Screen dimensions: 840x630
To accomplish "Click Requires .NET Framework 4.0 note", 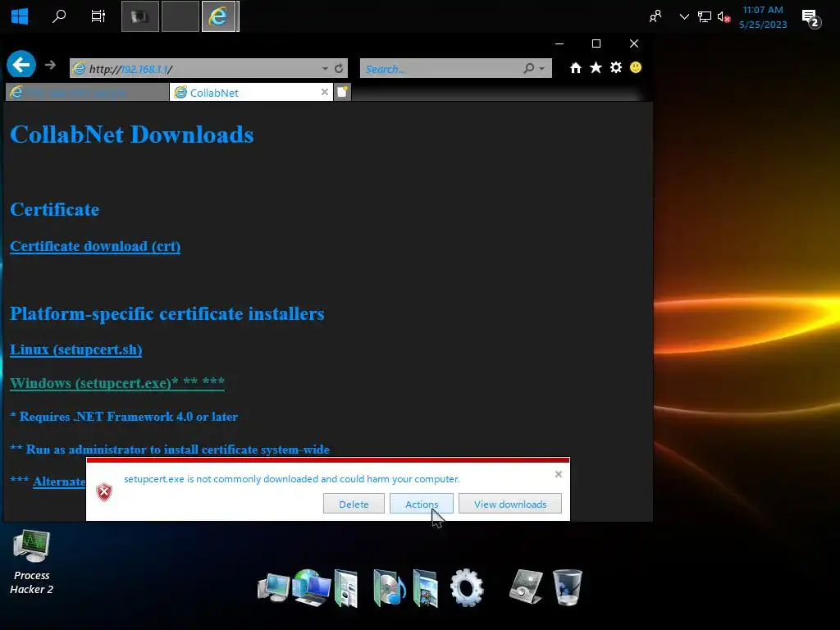I will coord(124,417).
